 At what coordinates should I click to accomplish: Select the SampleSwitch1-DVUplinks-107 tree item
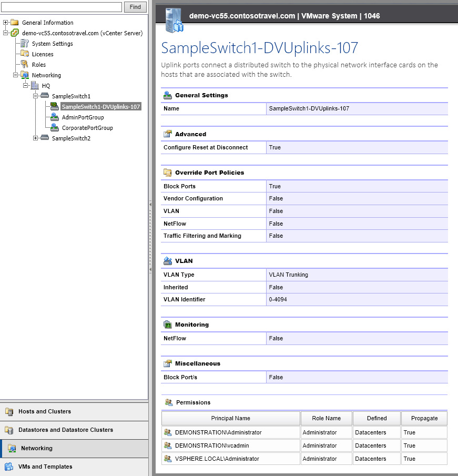tap(101, 107)
